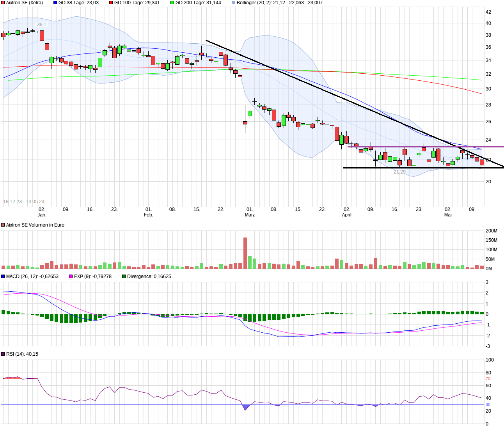The height and width of the screenshot is (429, 504).
Task: Click the 'Divergence: 0,16625' label
Action: point(149,277)
